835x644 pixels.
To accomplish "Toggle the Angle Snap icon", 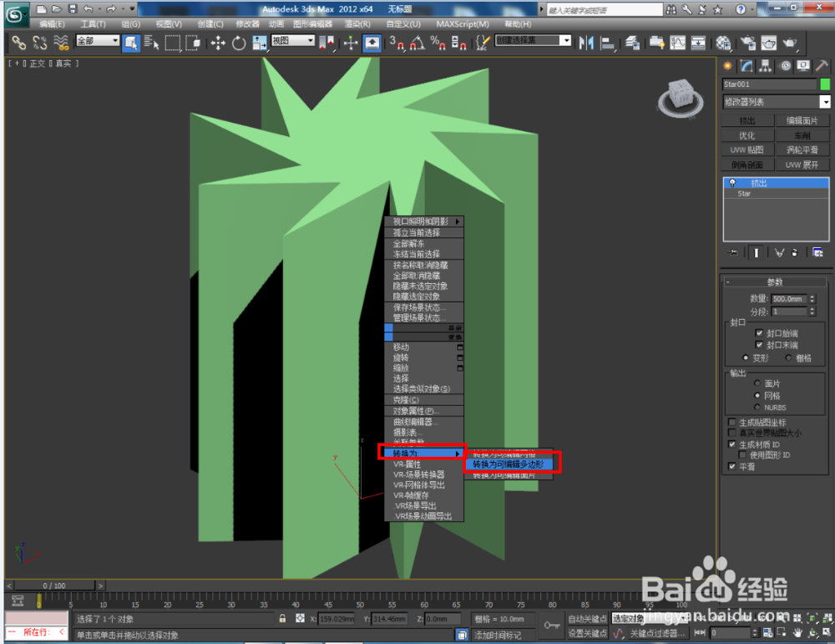I will click(417, 43).
